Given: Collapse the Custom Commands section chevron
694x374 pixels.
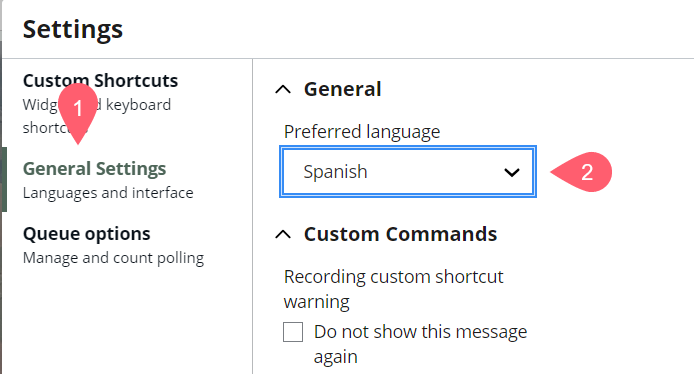Looking at the screenshot, I should pos(283,235).
